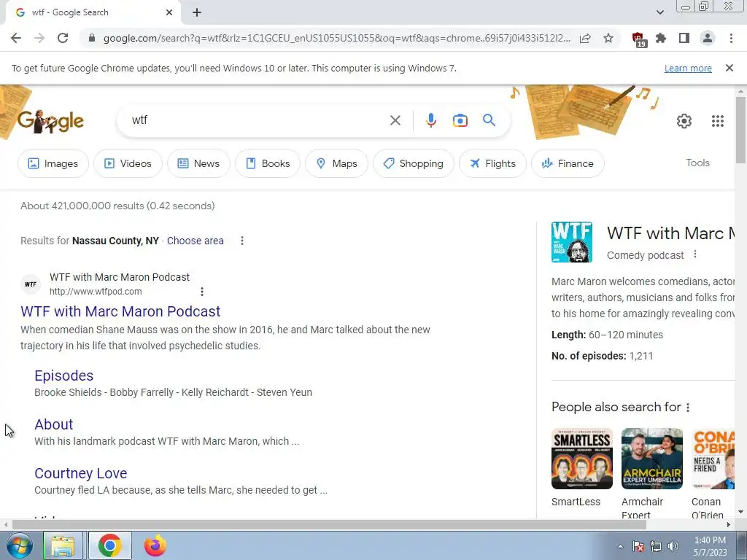Open the Windows Start menu
Image resolution: width=747 pixels, height=560 pixels.
pyautogui.click(x=19, y=545)
